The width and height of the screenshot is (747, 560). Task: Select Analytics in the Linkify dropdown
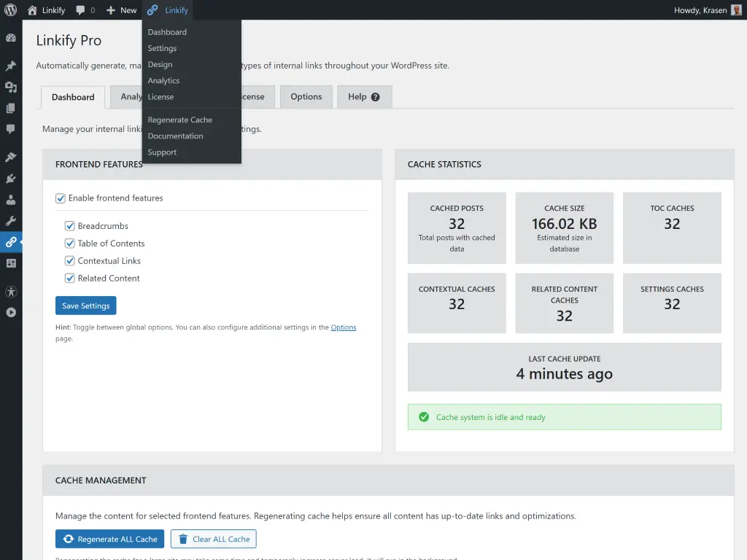[163, 80]
